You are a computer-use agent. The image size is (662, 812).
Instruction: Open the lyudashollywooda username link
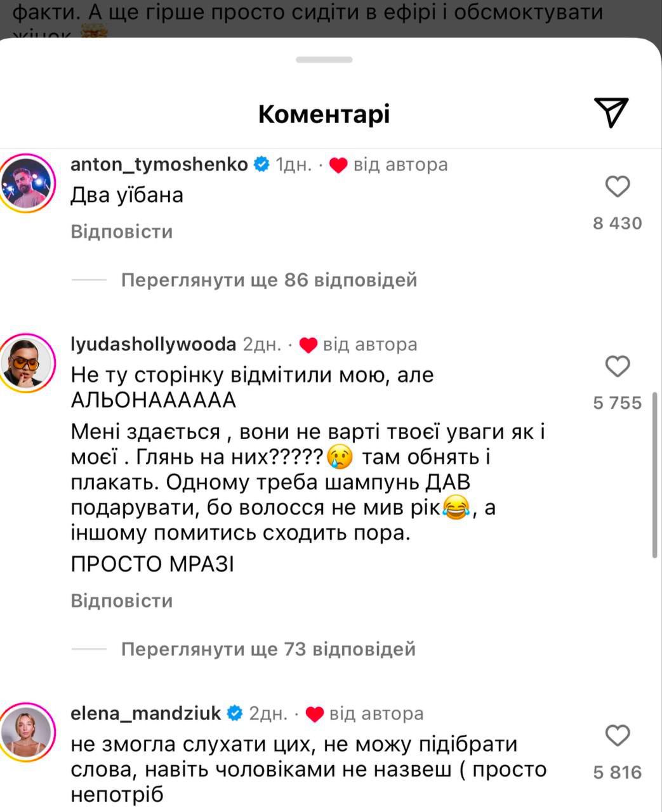pyautogui.click(x=154, y=344)
